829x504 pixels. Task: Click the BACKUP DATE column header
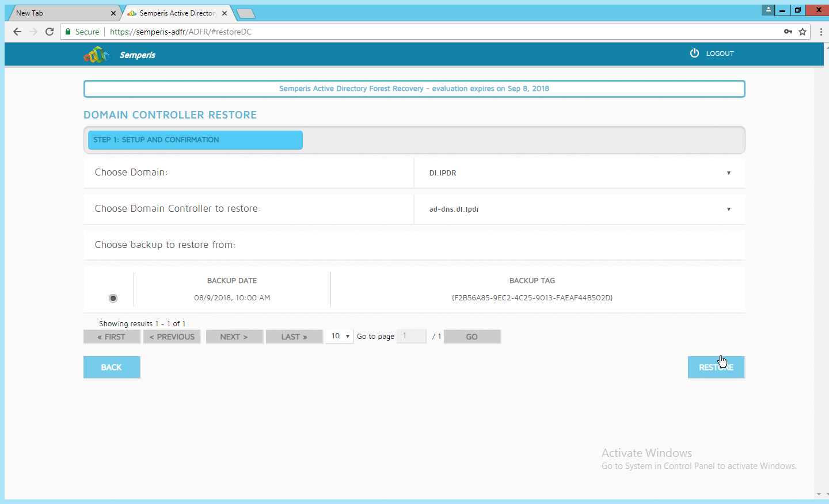pos(232,281)
